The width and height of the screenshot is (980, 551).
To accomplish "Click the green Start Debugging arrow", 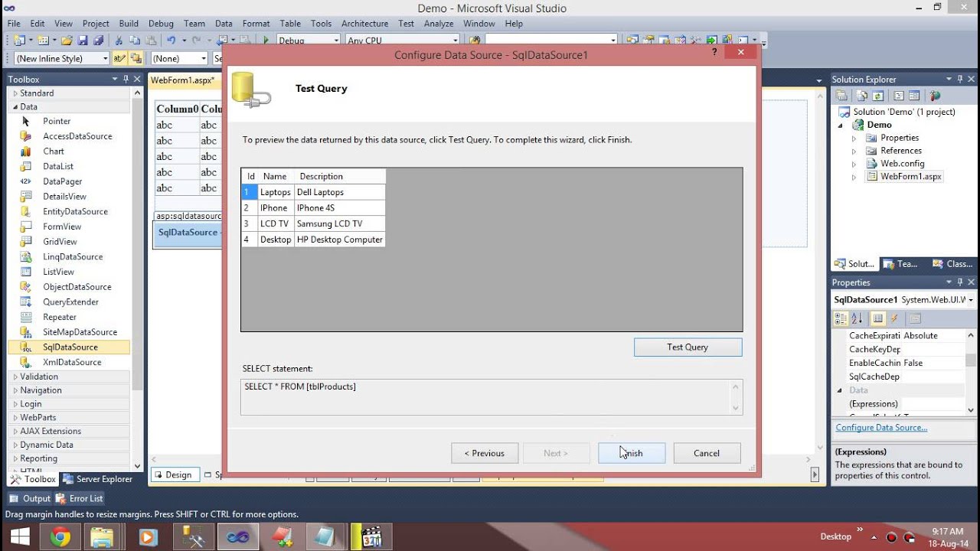I will click(266, 41).
